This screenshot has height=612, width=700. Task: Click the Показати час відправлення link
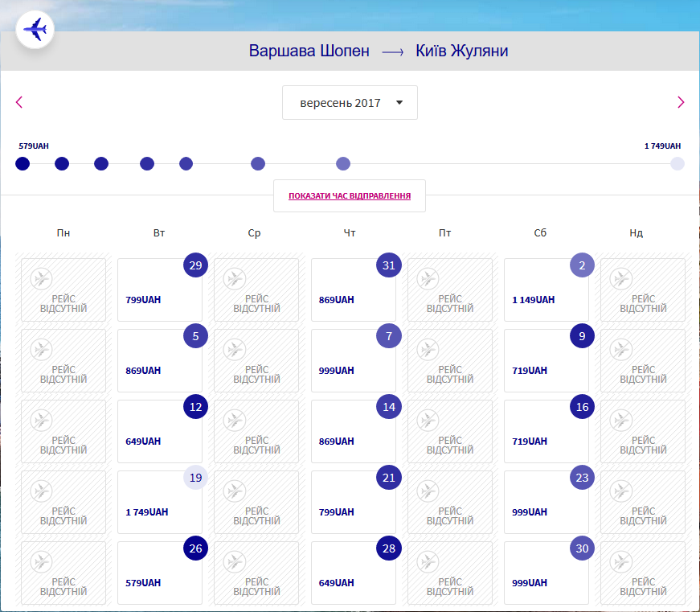pos(350,195)
